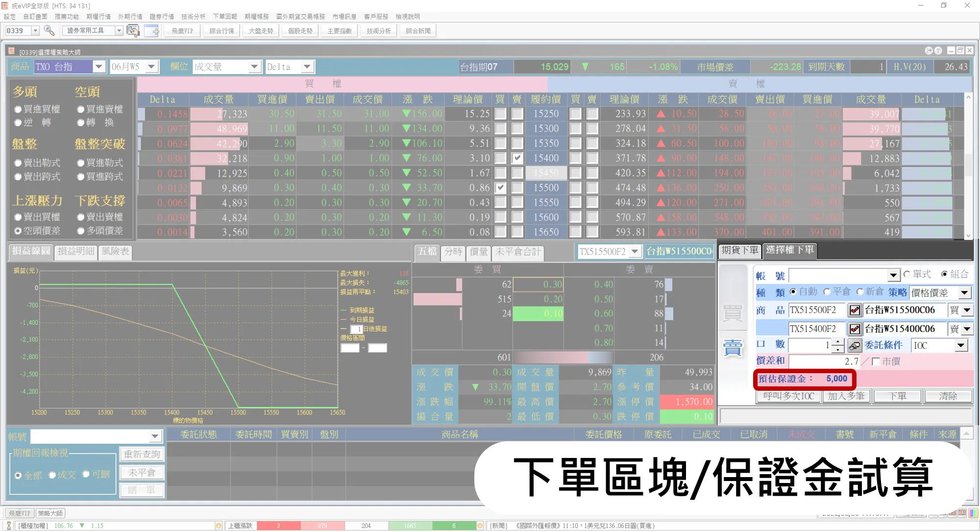Open the TXO 台指 product dropdown

(x=99, y=67)
